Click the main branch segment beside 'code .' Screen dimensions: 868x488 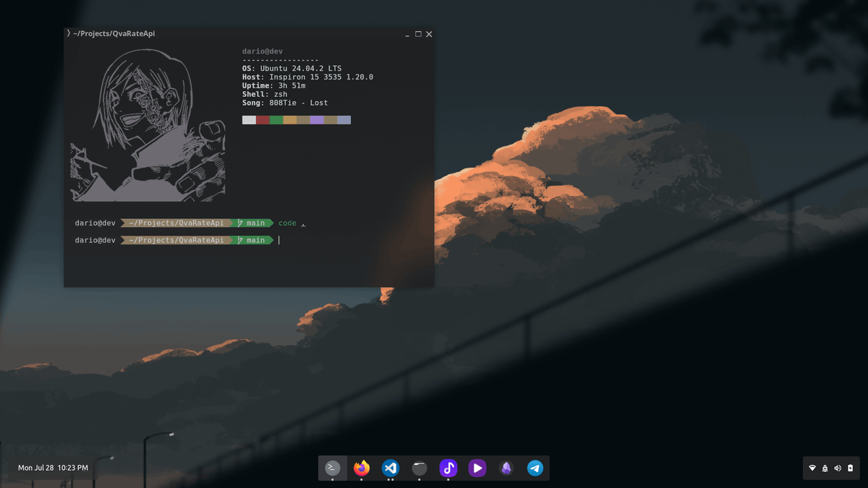(x=251, y=223)
